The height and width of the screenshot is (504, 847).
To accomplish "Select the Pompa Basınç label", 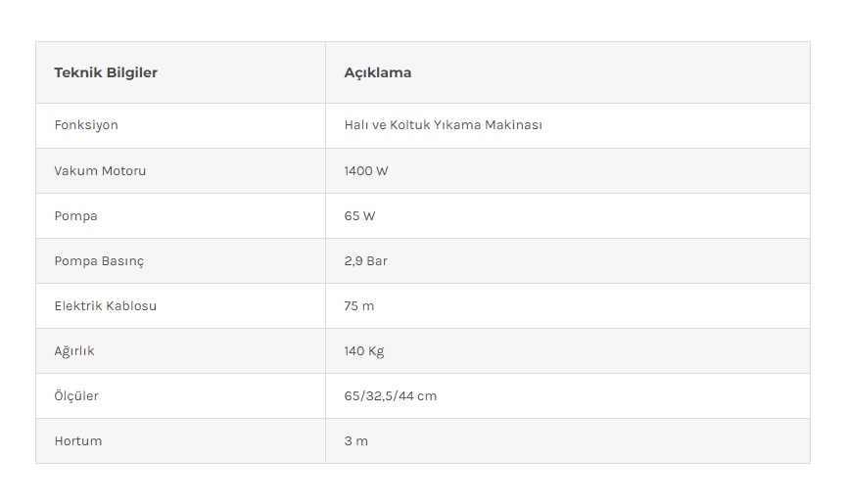I will [x=99, y=261].
